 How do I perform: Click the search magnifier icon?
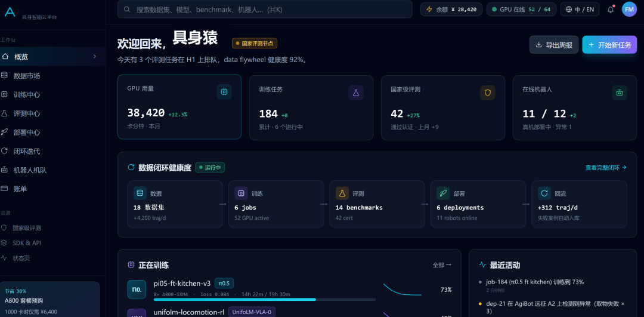pos(128,10)
